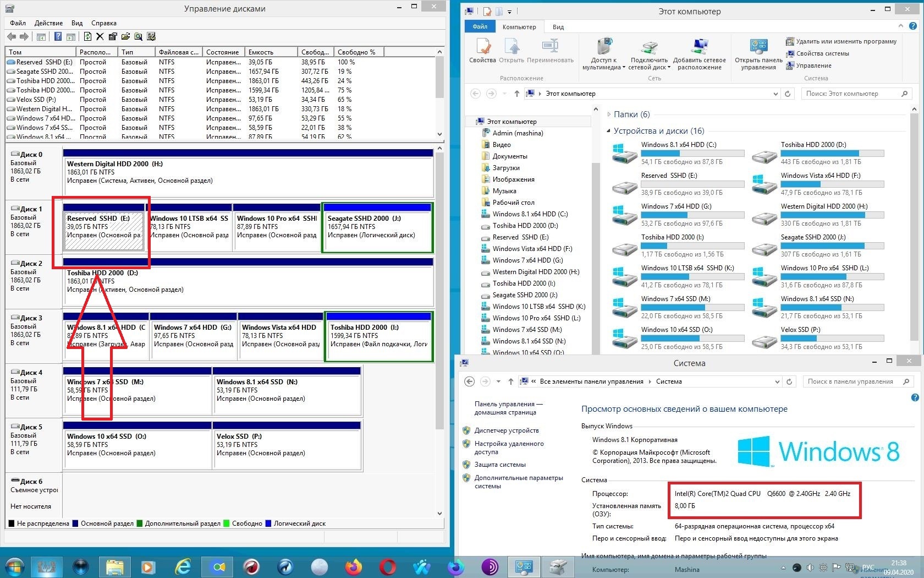Open Internet Explorer from the taskbar

[183, 566]
